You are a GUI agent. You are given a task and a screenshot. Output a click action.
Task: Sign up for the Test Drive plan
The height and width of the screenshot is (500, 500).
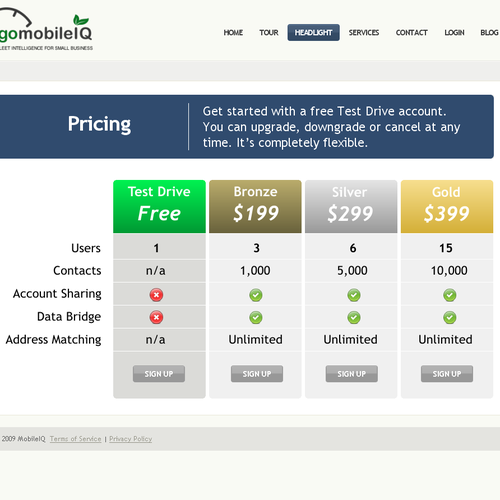coord(159,374)
